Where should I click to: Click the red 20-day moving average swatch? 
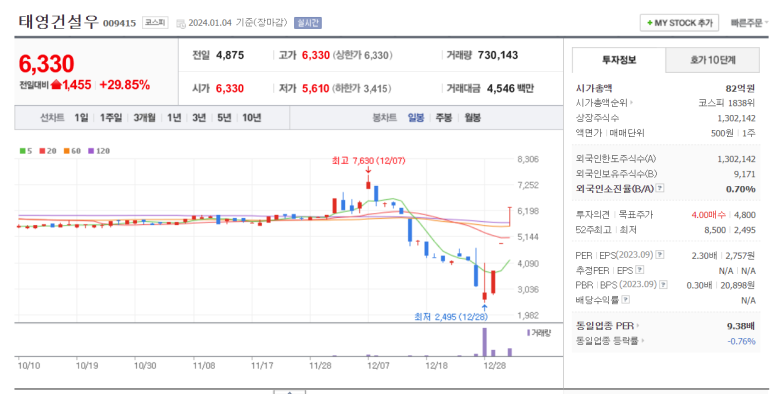(42, 151)
